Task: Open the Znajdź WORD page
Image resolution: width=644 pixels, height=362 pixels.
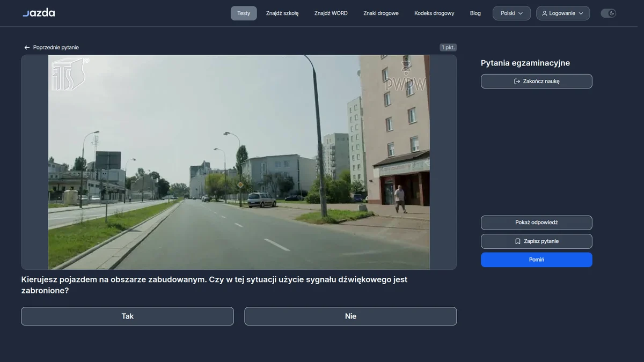Action: [x=331, y=13]
